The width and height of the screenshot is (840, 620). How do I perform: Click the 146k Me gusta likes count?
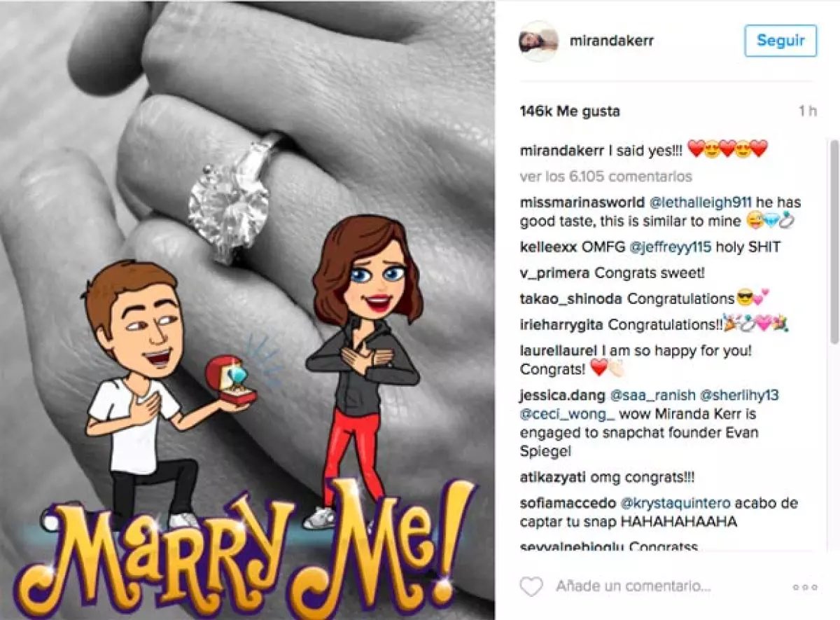(x=570, y=111)
